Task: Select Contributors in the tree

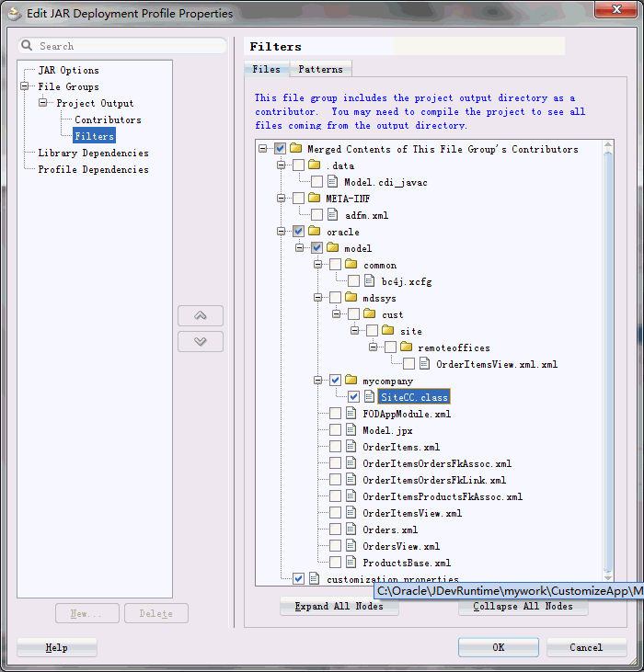Action: pyautogui.click(x=108, y=120)
